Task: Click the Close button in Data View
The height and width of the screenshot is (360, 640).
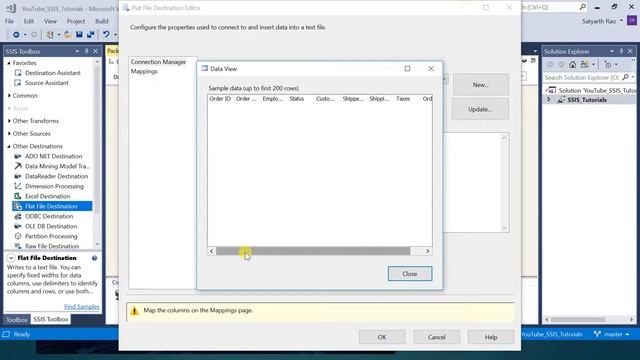Action: (409, 274)
